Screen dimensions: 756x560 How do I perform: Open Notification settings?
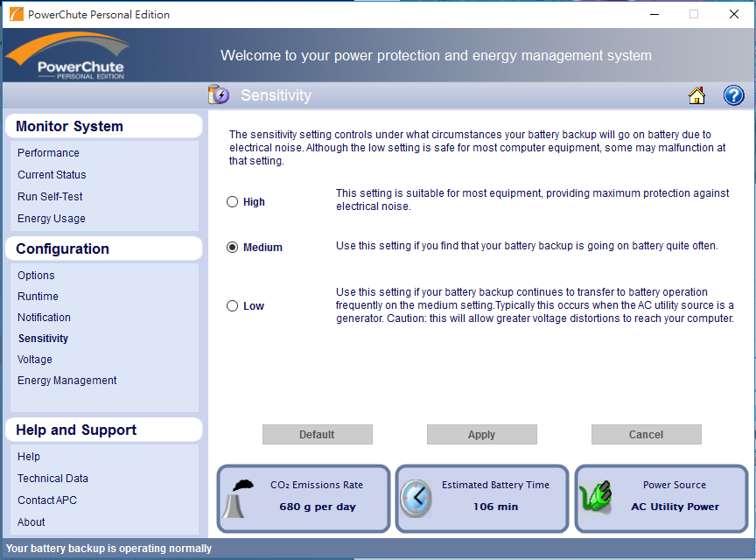pyautogui.click(x=44, y=318)
